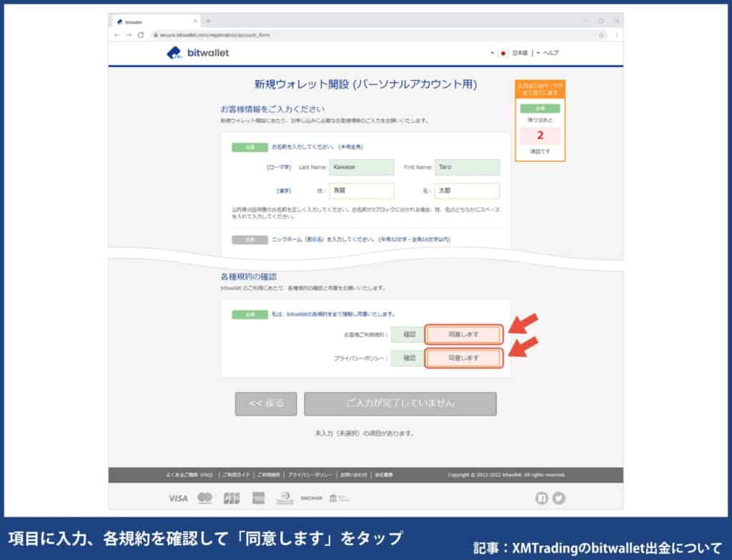Image resolution: width=732 pixels, height=560 pixels.
Task: Click browser forward arrow
Action: 129,35
